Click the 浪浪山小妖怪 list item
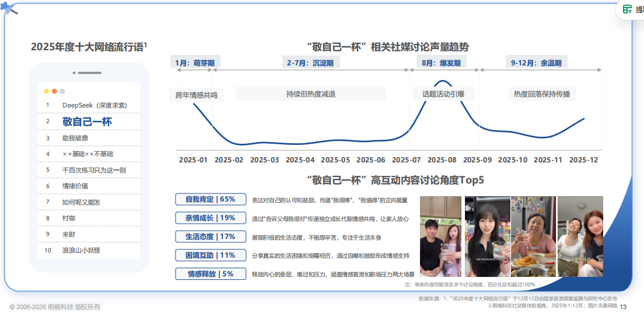 (89, 250)
